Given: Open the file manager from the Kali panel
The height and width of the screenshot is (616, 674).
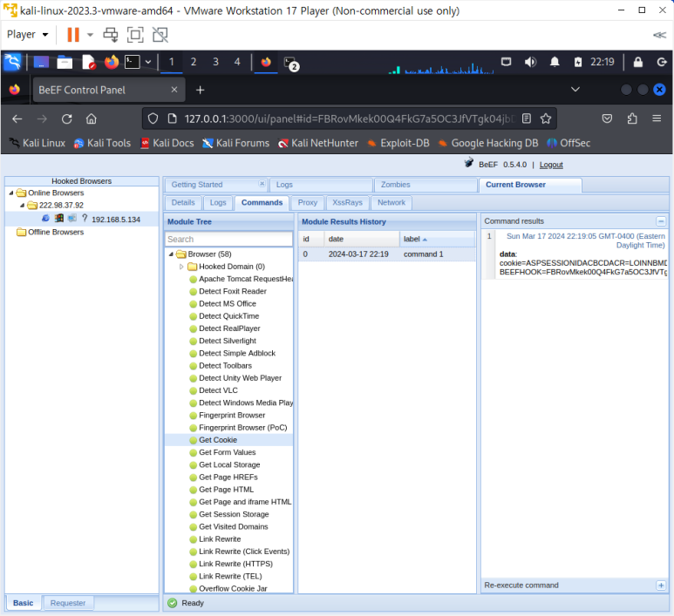Looking at the screenshot, I should pyautogui.click(x=65, y=62).
